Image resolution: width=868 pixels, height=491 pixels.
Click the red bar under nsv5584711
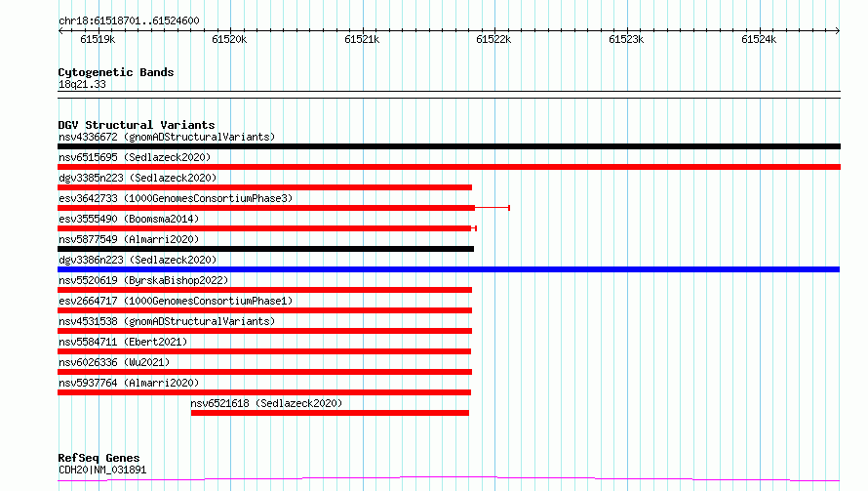pos(264,351)
